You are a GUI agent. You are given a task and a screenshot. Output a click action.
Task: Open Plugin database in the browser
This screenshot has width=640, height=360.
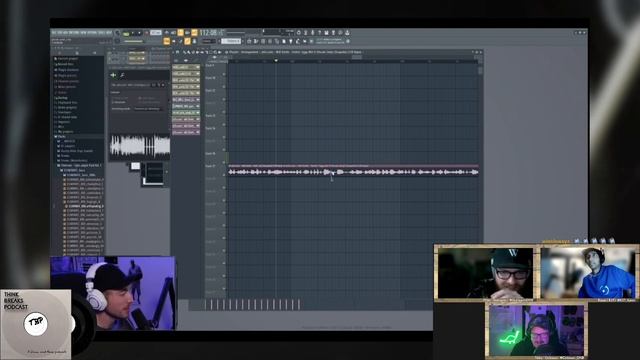[x=67, y=70]
